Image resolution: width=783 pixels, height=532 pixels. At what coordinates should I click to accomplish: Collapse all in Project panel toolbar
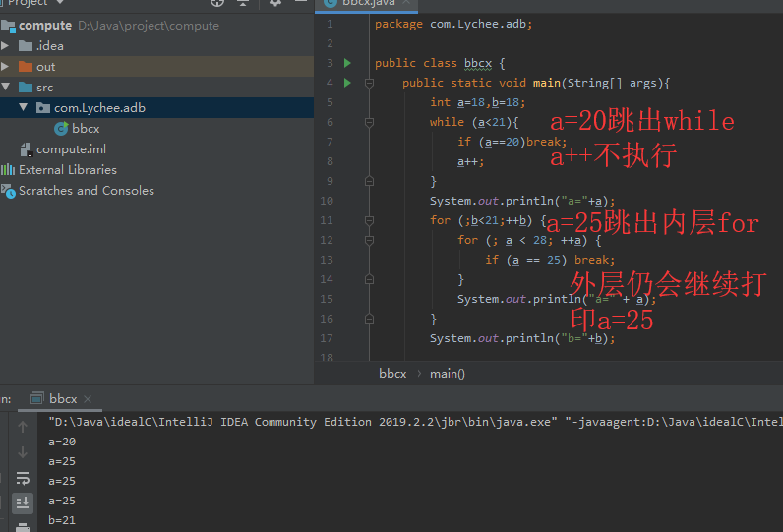pos(243,3)
